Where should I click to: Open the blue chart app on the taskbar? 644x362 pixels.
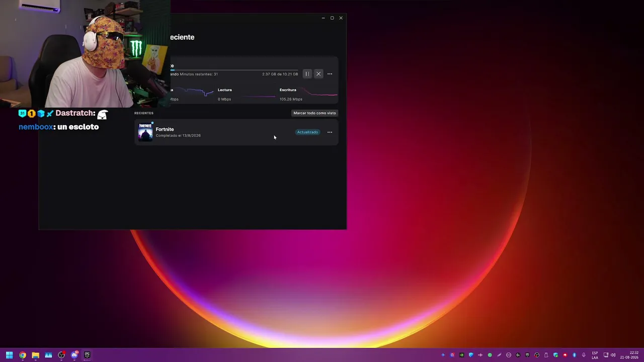pyautogui.click(x=48, y=355)
